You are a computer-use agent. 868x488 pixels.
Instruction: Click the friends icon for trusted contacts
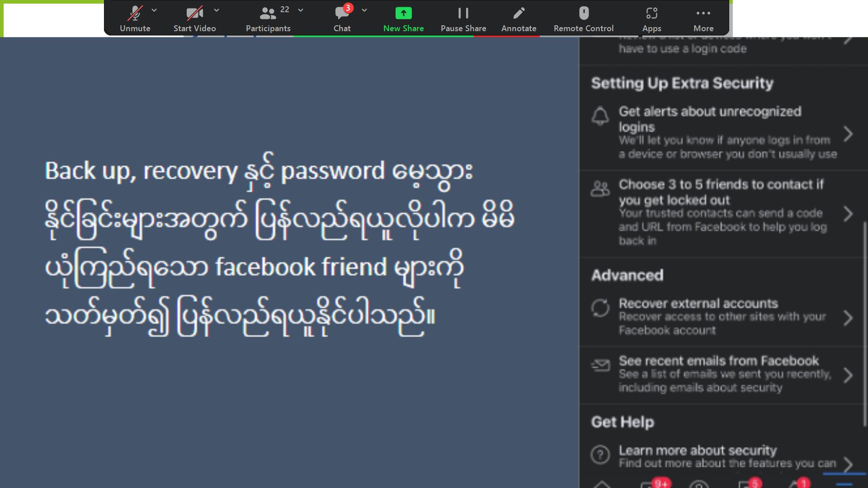(x=600, y=189)
